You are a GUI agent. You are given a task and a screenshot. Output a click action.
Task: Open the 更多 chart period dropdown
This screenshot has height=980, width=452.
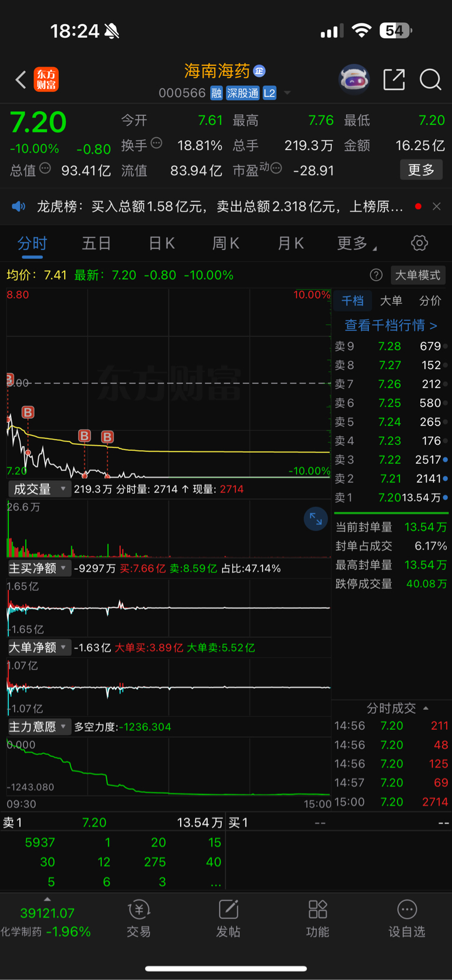click(357, 244)
